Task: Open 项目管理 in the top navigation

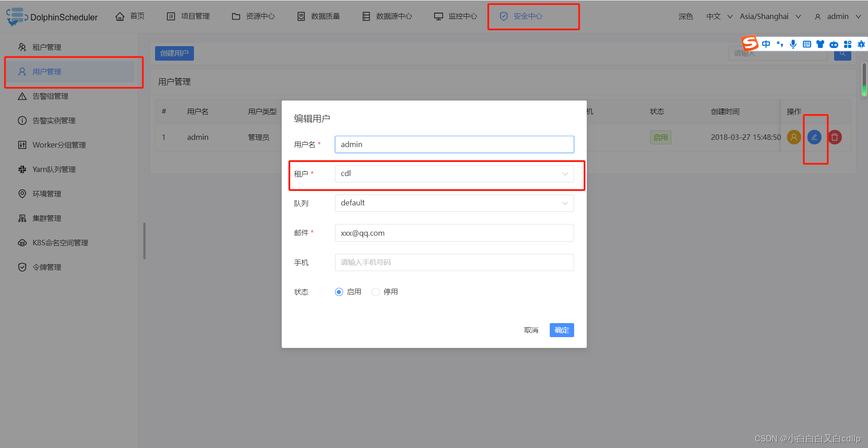Action: point(188,16)
